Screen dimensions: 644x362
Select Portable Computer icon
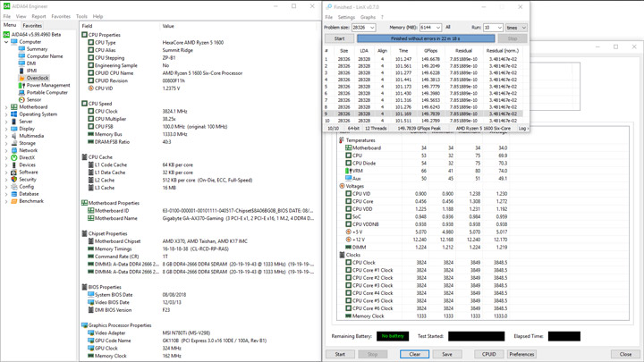21,92
